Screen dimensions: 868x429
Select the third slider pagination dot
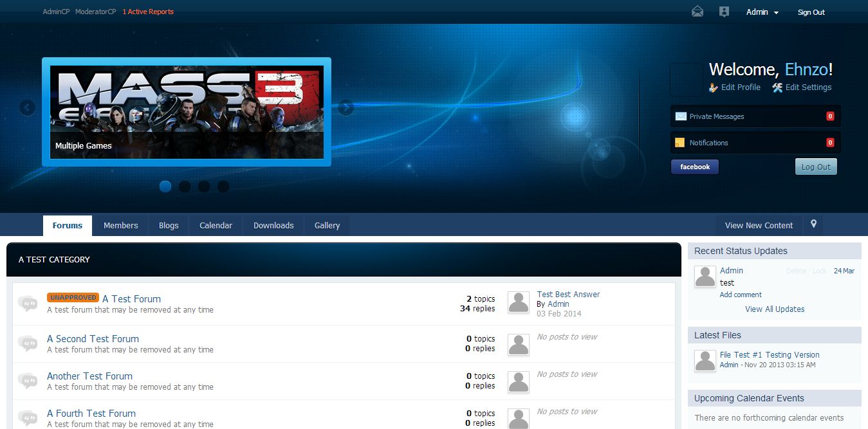click(204, 187)
